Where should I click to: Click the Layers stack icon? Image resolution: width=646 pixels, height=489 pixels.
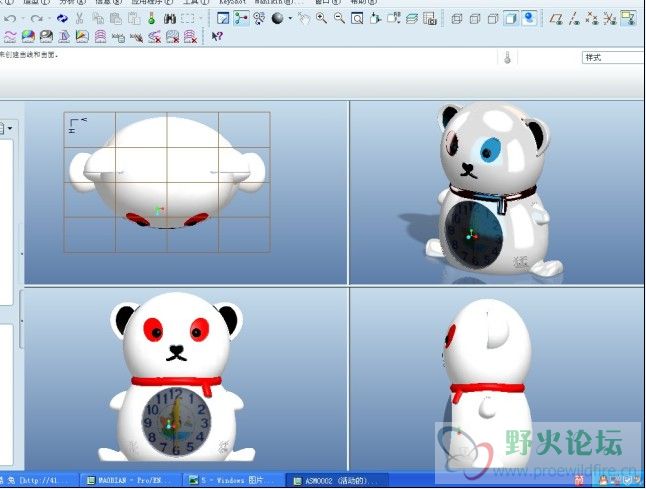pos(412,19)
